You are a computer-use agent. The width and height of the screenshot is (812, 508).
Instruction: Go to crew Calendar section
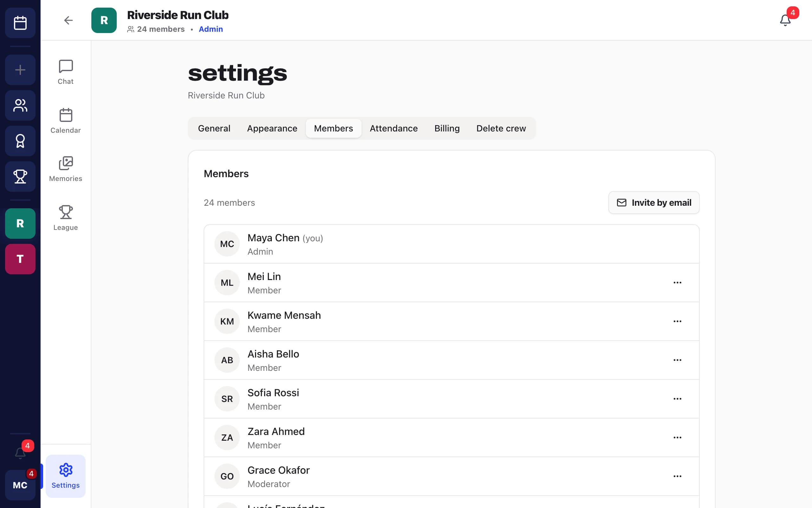tap(65, 121)
